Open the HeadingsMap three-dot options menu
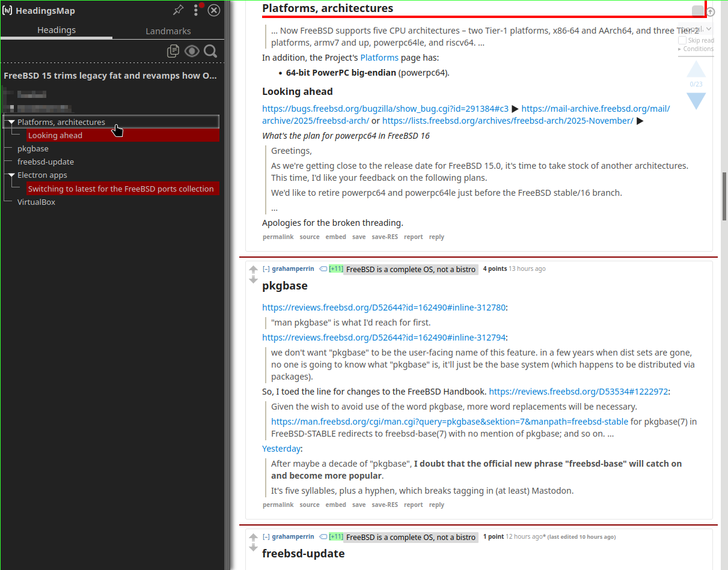 click(x=195, y=10)
